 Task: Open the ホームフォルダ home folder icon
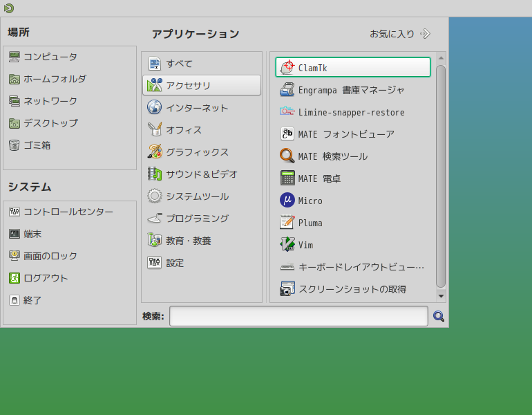15,79
